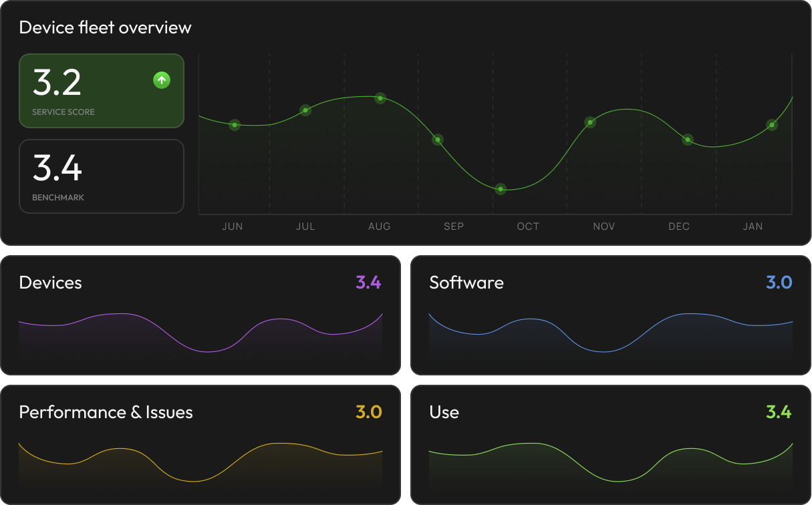Screen dimensions: 812x505
Task: Click the DEC data point on the trend line
Action: 687,140
